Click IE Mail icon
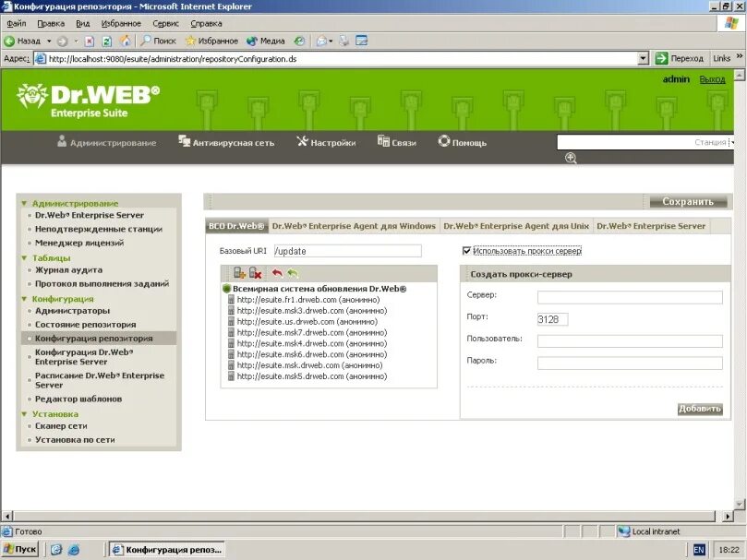 pos(322,41)
